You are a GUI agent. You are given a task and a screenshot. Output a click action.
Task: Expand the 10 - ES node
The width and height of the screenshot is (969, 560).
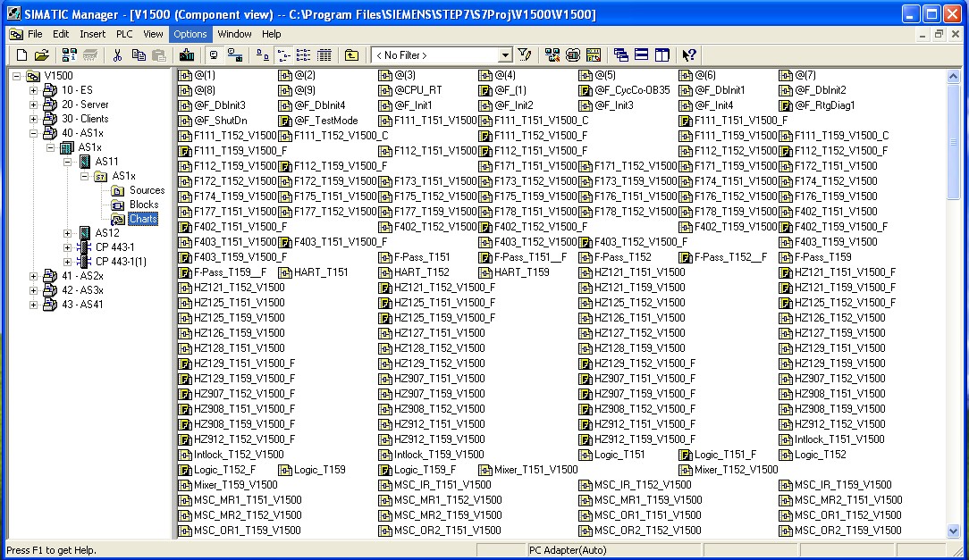pyautogui.click(x=34, y=90)
